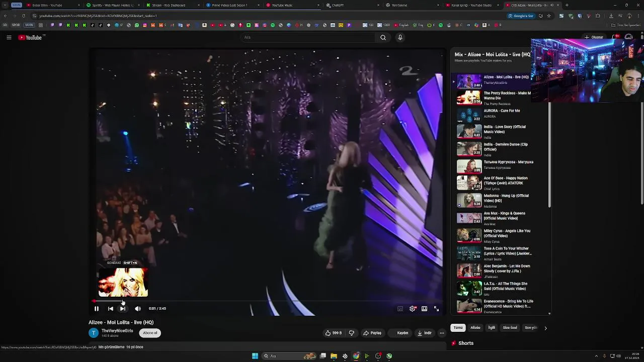Toggle subtitles on the player

coord(400,309)
